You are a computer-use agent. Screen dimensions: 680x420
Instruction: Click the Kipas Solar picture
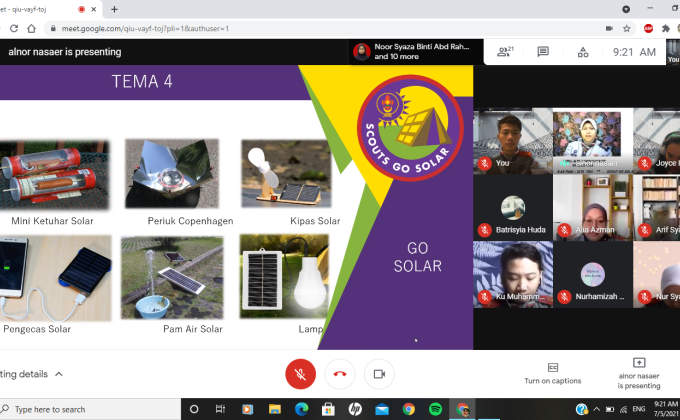pos(286,174)
